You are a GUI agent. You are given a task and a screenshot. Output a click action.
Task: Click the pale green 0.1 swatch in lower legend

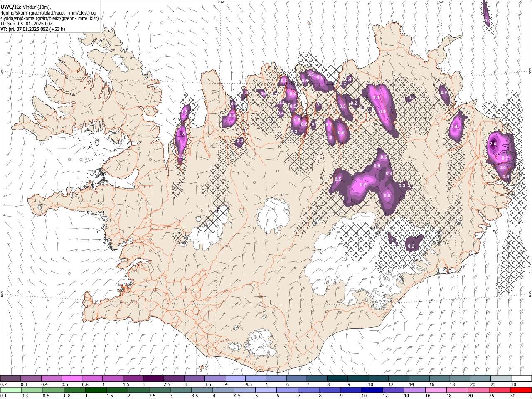click(x=10, y=390)
